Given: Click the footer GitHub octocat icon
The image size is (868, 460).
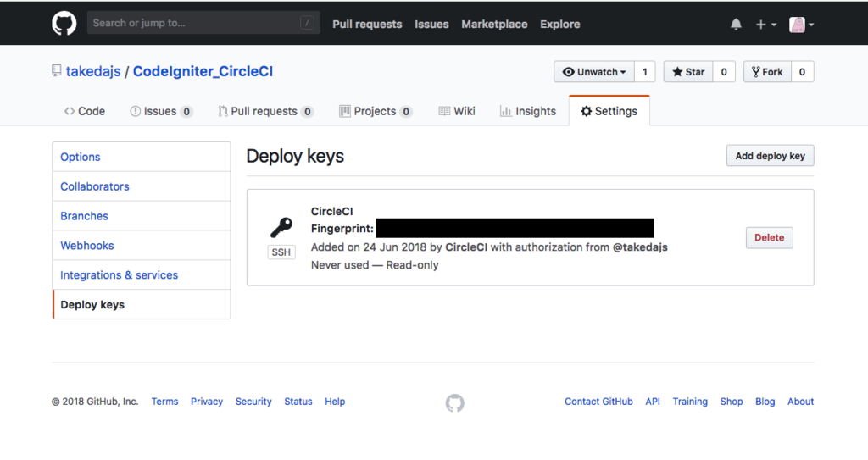Looking at the screenshot, I should click(x=455, y=403).
